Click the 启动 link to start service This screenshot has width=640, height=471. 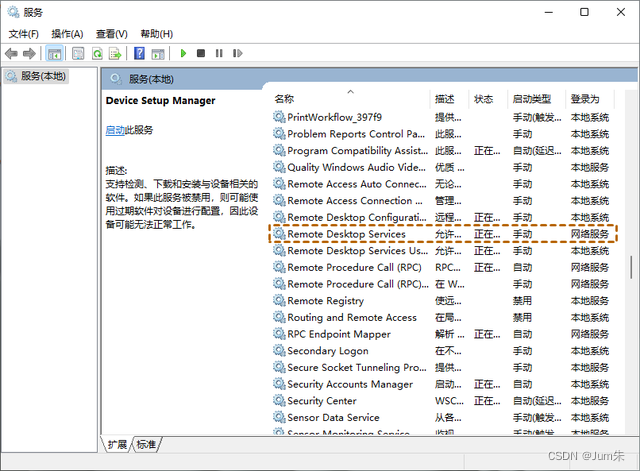point(115,130)
